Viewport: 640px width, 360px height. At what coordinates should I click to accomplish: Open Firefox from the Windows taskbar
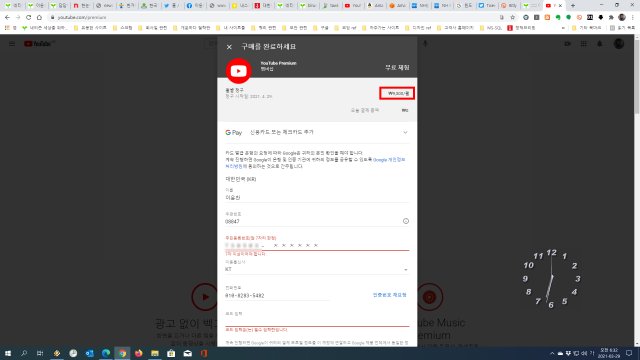pyautogui.click(x=138, y=353)
